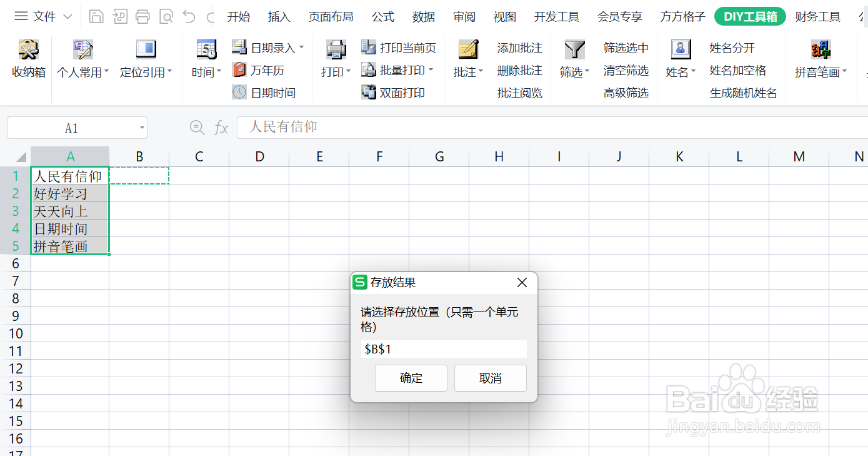Expand the 拼音笔画 dropdown arrow
Screen dimensions: 868x456
[844, 72]
